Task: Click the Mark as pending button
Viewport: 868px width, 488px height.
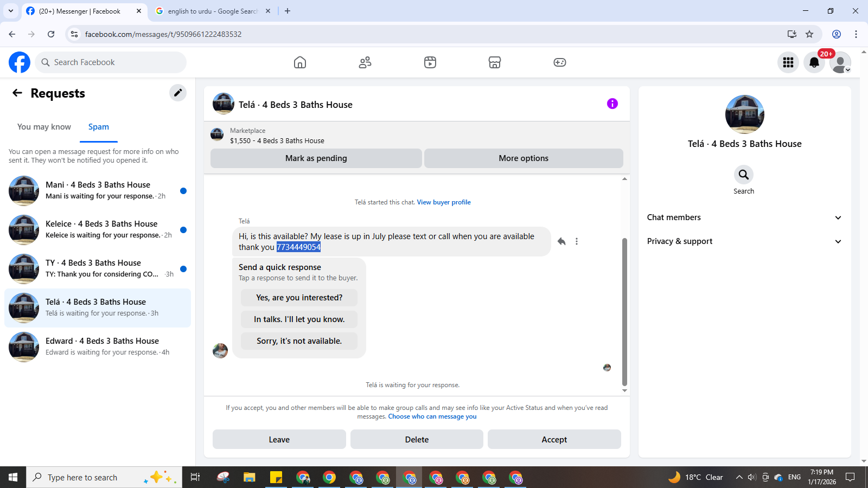Action: (x=316, y=158)
